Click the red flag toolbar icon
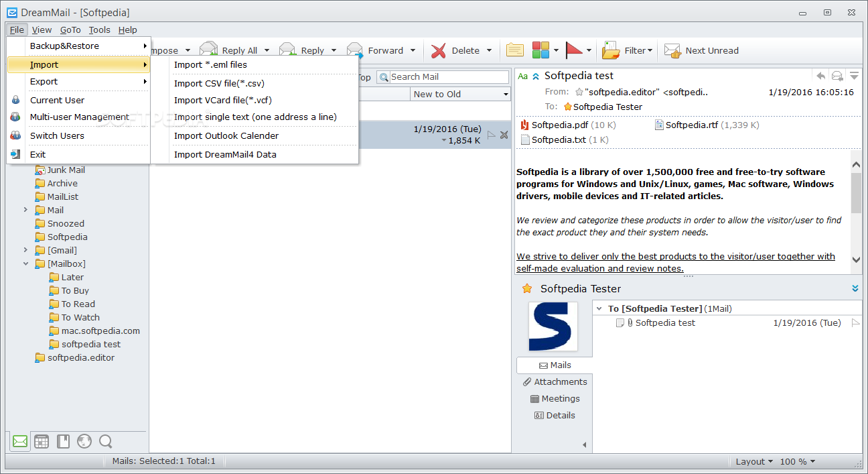 pyautogui.click(x=574, y=50)
